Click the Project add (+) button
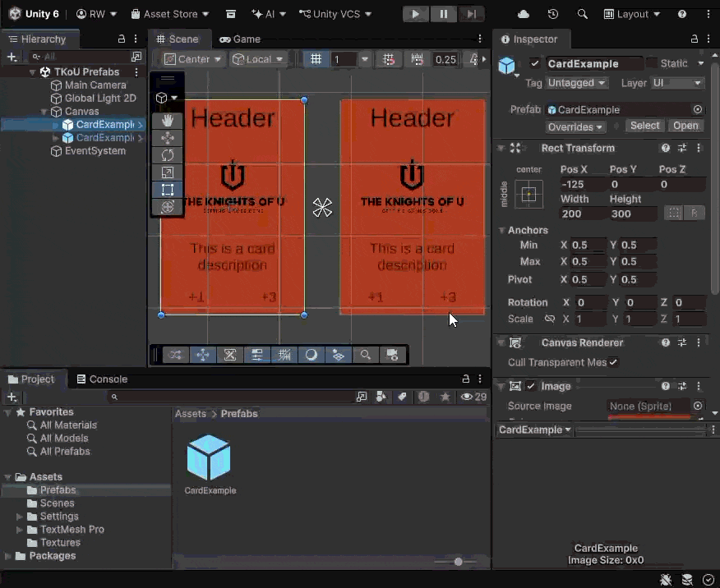 (x=12, y=397)
